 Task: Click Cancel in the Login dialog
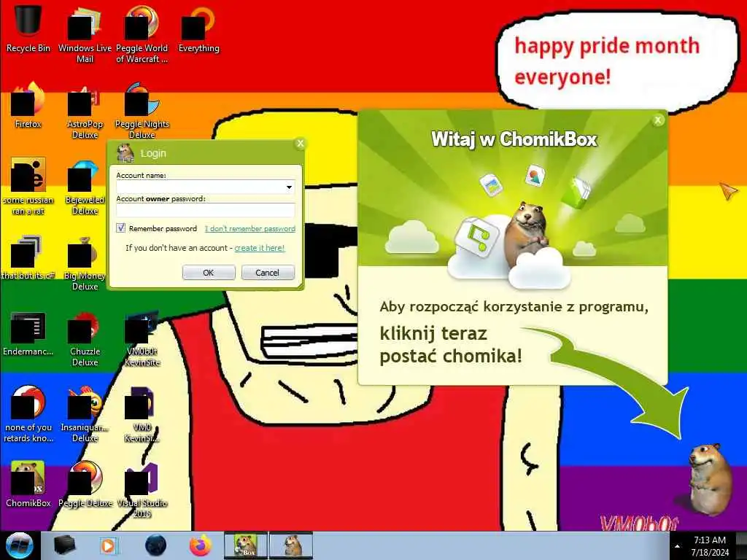pyautogui.click(x=268, y=273)
